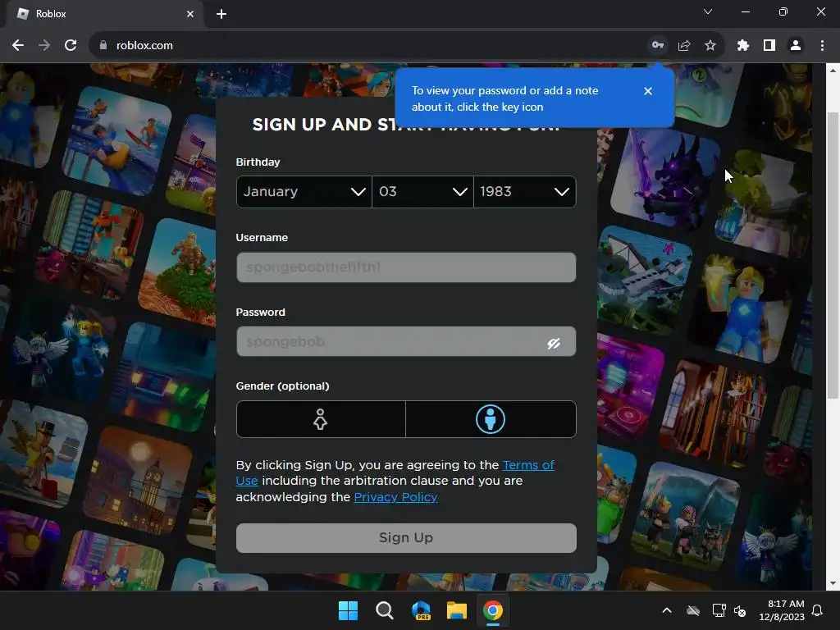Open Chrome's three-dot menu
Image resolution: width=840 pixels, height=630 pixels.
click(822, 46)
